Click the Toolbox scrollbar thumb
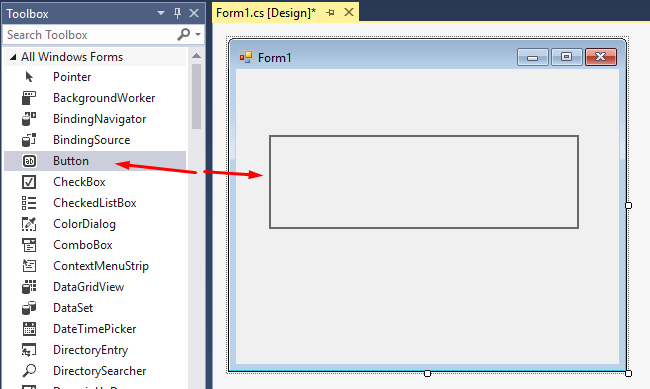This screenshot has height=389, width=650. pyautogui.click(x=196, y=96)
